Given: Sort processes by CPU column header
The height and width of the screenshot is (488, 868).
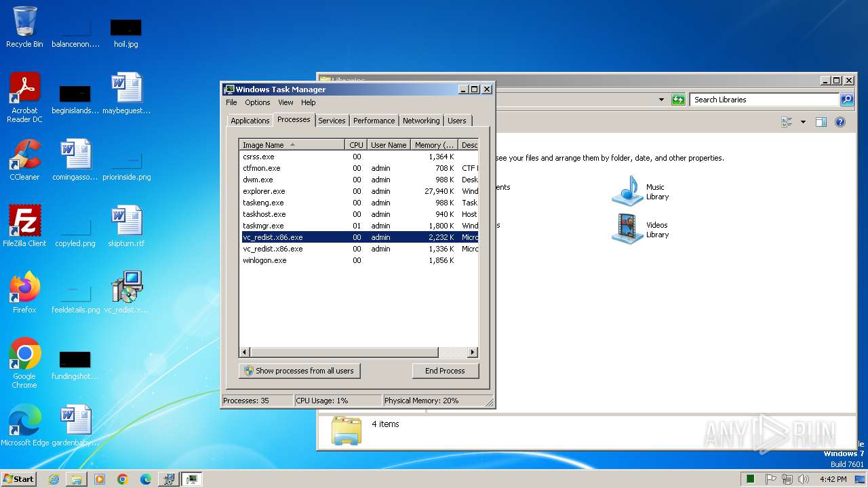Looking at the screenshot, I should coord(356,145).
